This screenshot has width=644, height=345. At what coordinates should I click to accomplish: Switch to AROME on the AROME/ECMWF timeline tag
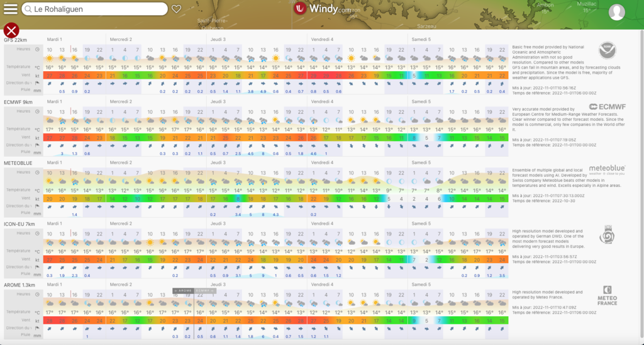[x=183, y=291]
